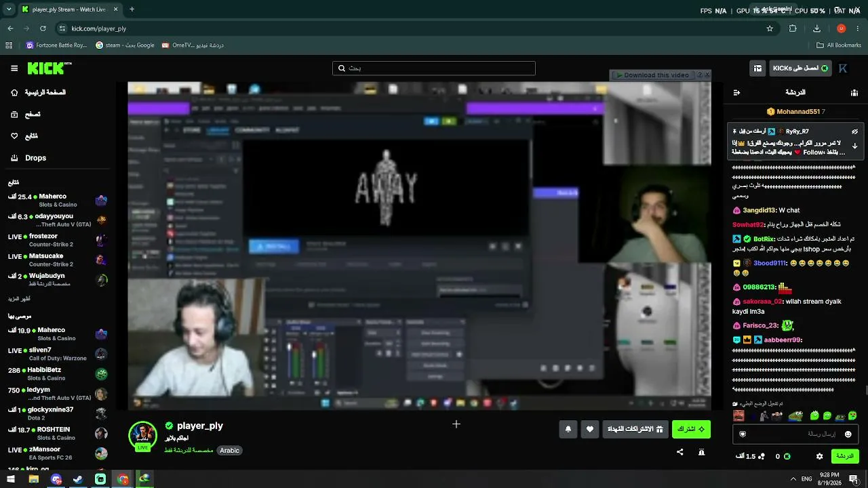Click the chat message input field
Screen dimensions: 868x488
tap(795, 434)
